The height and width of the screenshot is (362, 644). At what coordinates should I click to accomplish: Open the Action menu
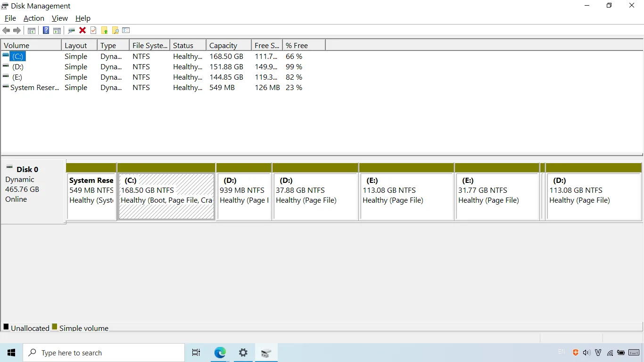coord(33,18)
